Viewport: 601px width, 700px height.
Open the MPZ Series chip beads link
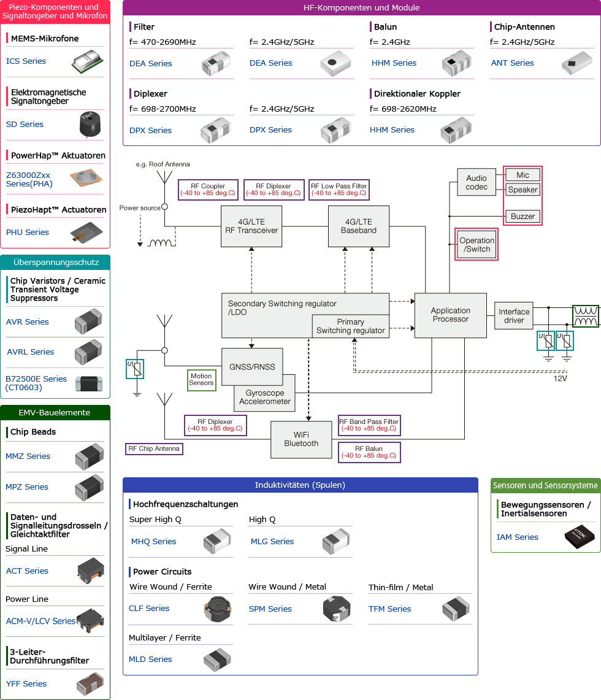(x=27, y=487)
